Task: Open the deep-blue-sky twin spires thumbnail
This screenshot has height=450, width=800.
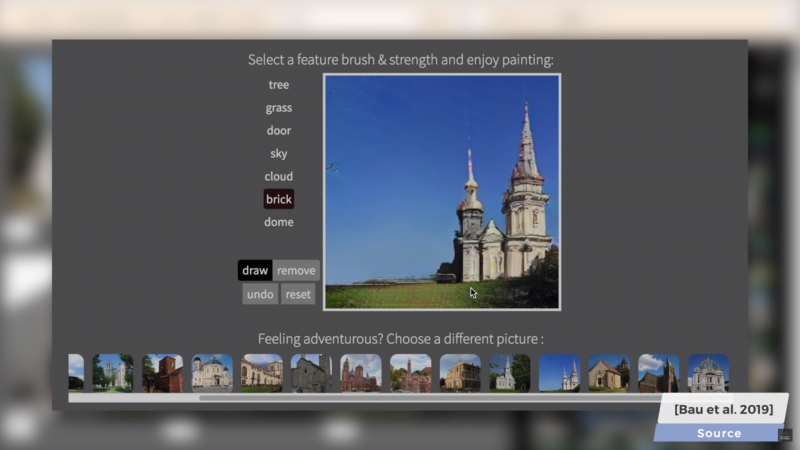Action: pyautogui.click(x=559, y=373)
